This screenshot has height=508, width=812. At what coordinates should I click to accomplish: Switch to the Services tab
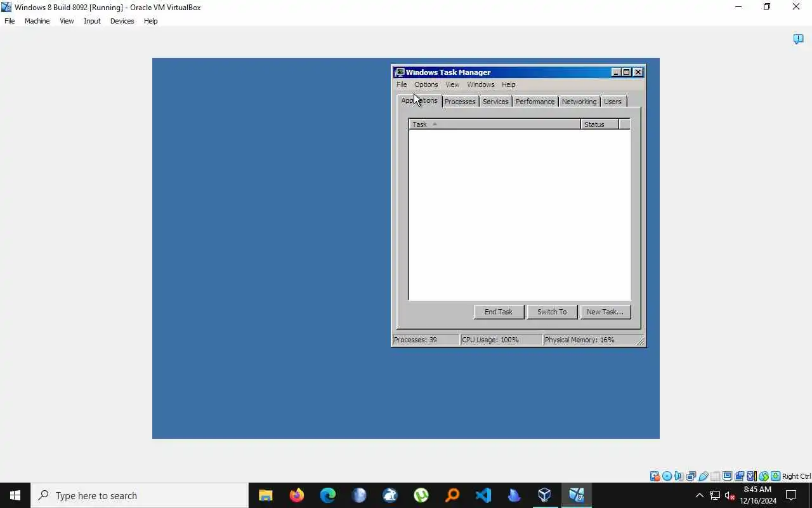coord(495,102)
